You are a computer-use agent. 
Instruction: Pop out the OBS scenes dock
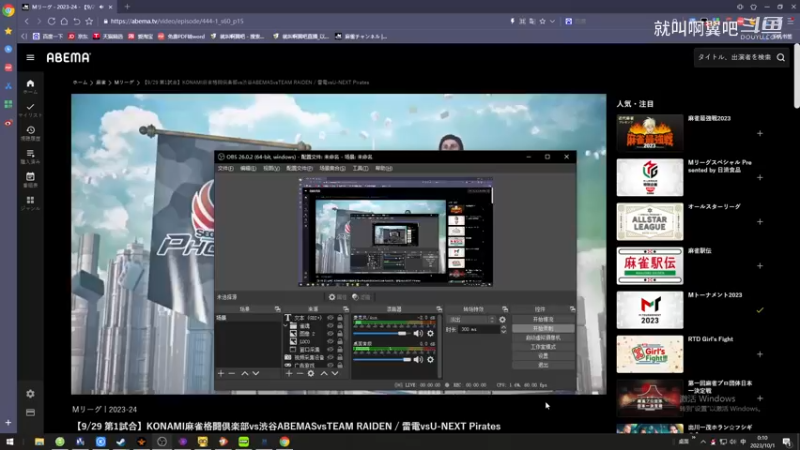point(278,309)
